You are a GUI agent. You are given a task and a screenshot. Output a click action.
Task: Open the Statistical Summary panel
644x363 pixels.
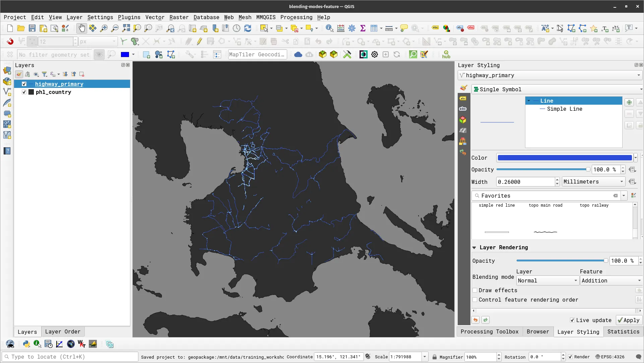coord(363,28)
